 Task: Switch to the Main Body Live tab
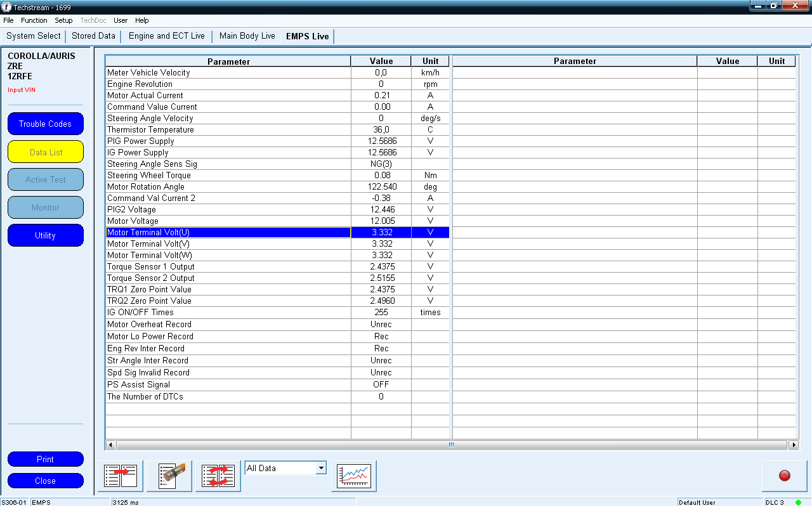(x=247, y=36)
